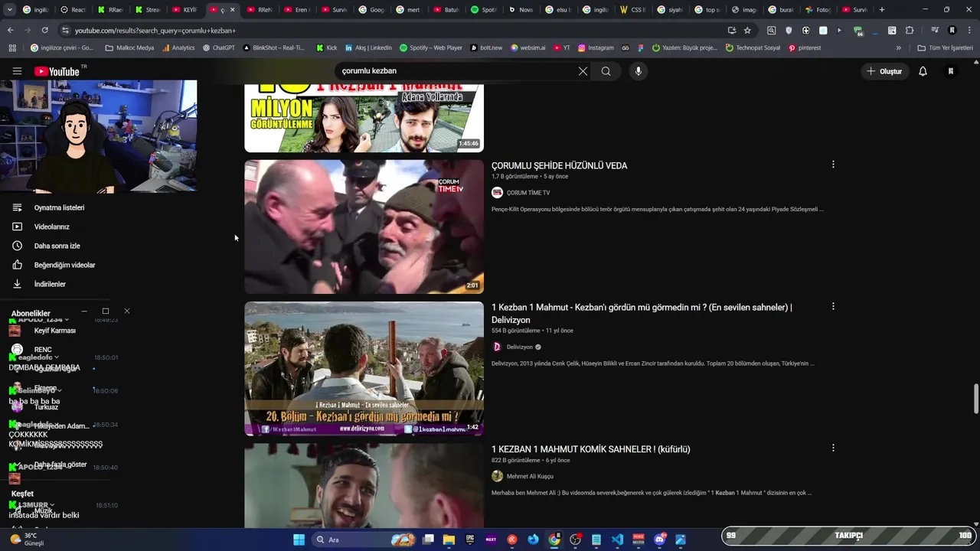Screen dimensions: 980x551
Task: Play the 2:01 Çorum Time TV thumbnail
Action: (364, 227)
